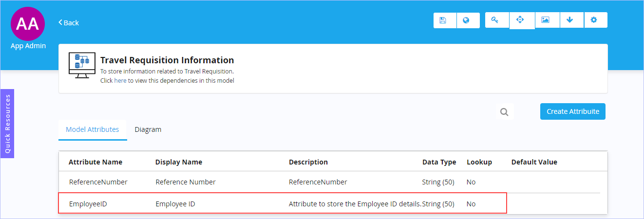Switch to the Diagram tab
The width and height of the screenshot is (644, 219).
pyautogui.click(x=148, y=129)
